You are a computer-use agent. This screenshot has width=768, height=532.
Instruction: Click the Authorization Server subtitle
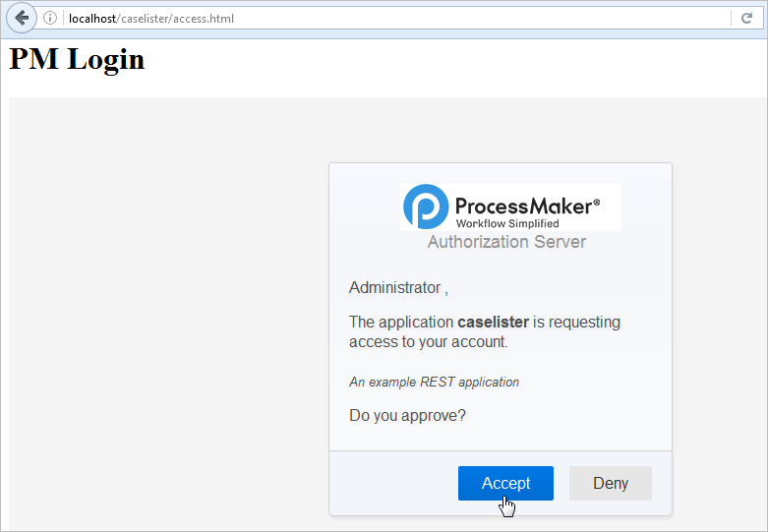506,242
